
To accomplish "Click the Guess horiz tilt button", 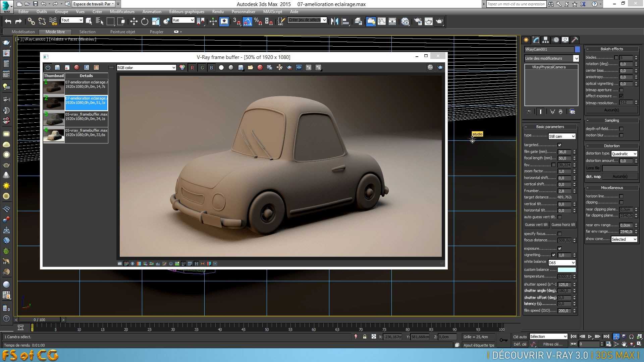I will click(x=563, y=225).
